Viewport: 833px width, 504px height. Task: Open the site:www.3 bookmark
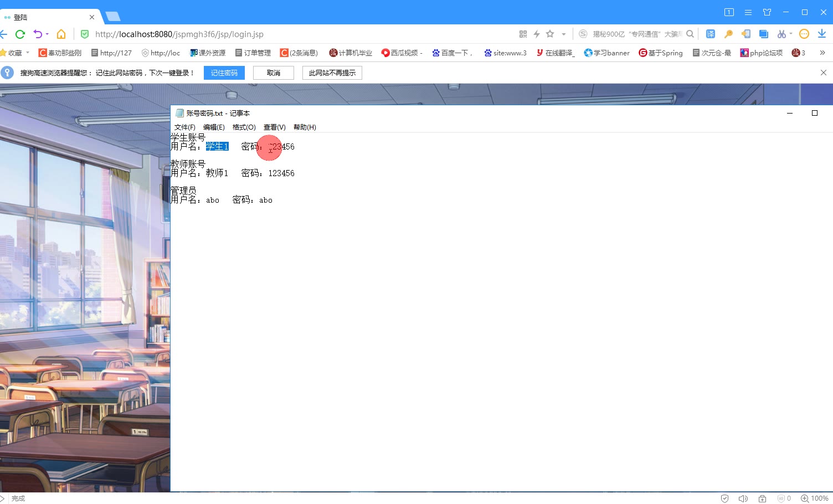(x=505, y=53)
